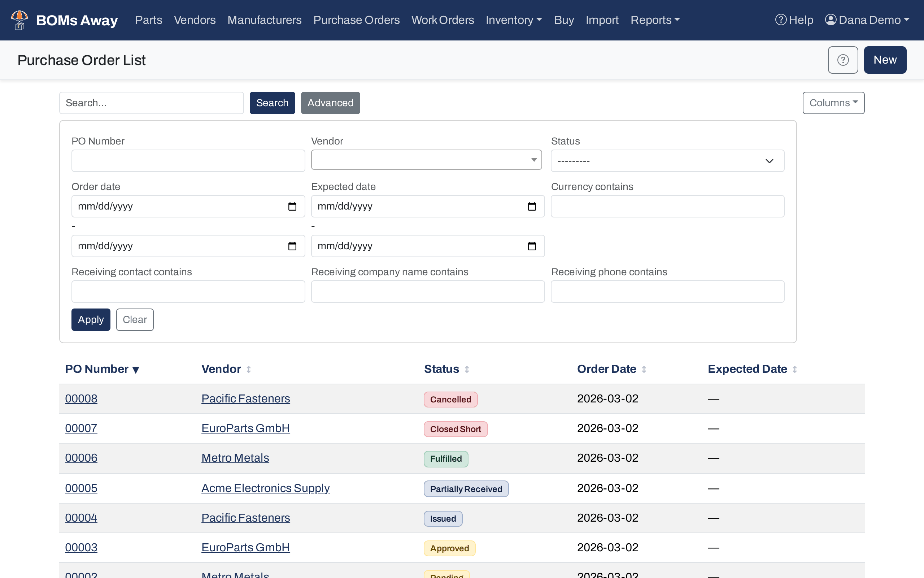Screen dimensions: 924x578
Task: Clear the advanced filters
Action: 135,320
